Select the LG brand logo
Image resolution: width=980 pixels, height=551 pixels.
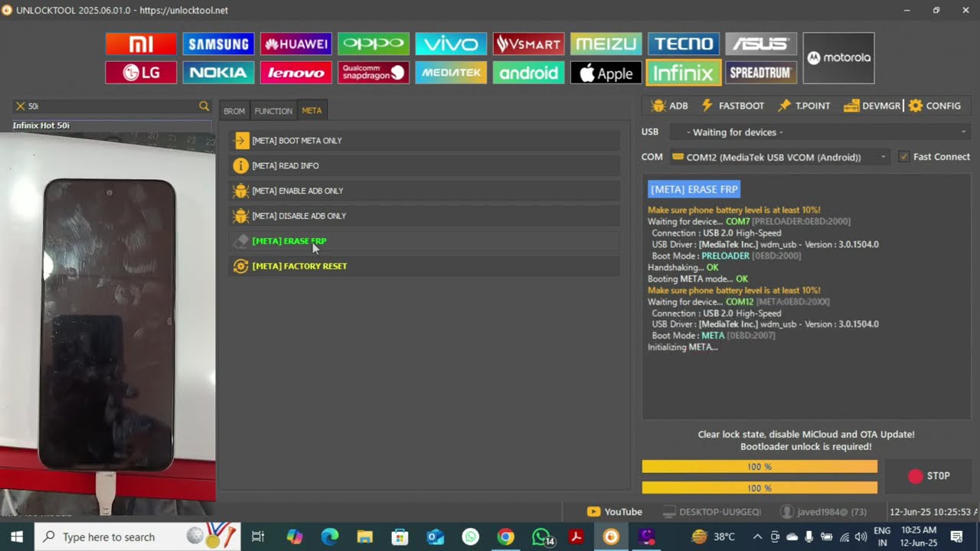pos(141,73)
